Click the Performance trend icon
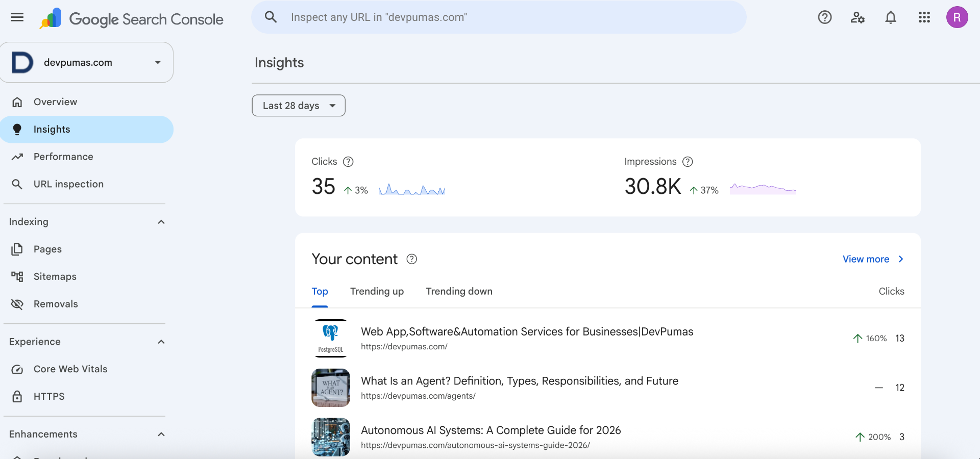The width and height of the screenshot is (980, 459). click(x=17, y=157)
